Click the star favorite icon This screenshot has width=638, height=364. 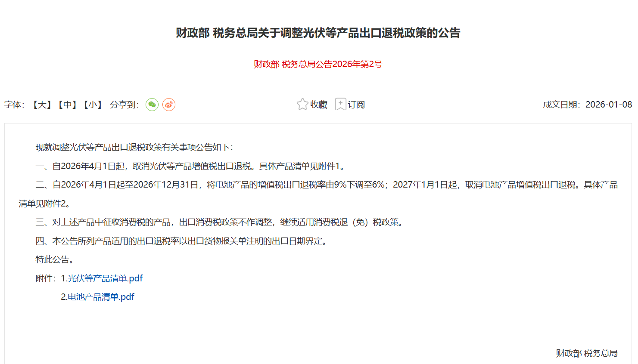[302, 105]
